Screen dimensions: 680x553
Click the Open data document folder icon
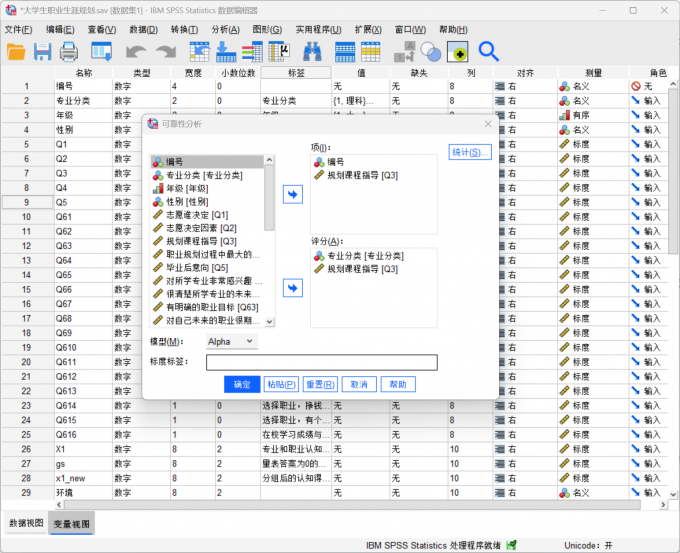click(x=17, y=51)
